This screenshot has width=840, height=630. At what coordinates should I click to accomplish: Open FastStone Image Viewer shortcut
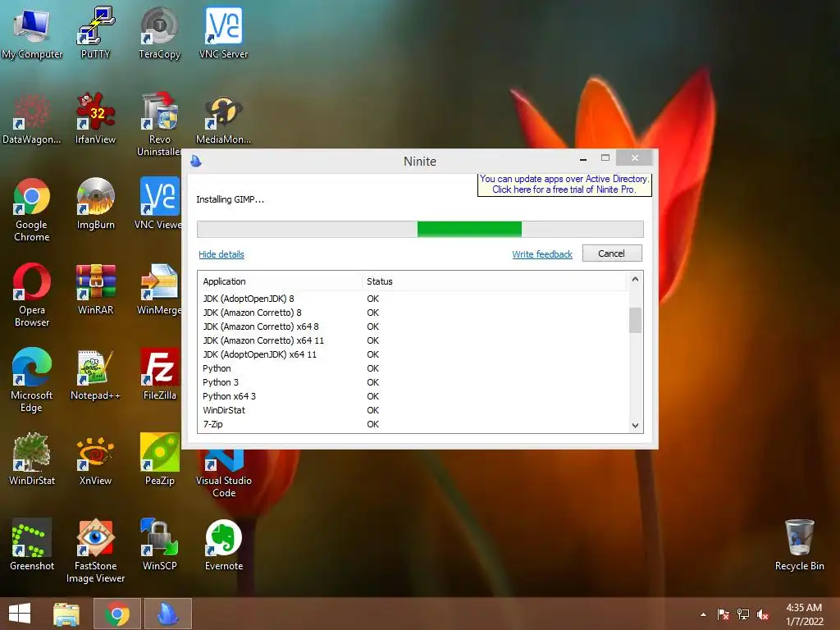[x=95, y=550]
